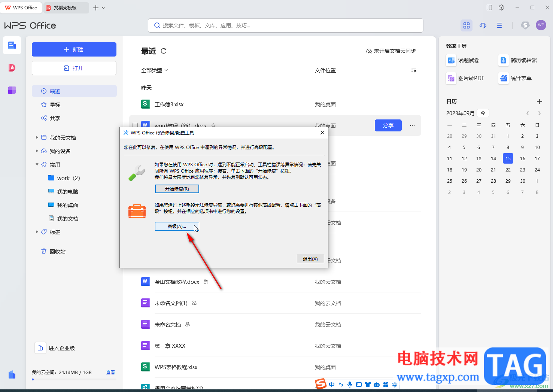Collapse the 常用 tree node

coord(37,164)
